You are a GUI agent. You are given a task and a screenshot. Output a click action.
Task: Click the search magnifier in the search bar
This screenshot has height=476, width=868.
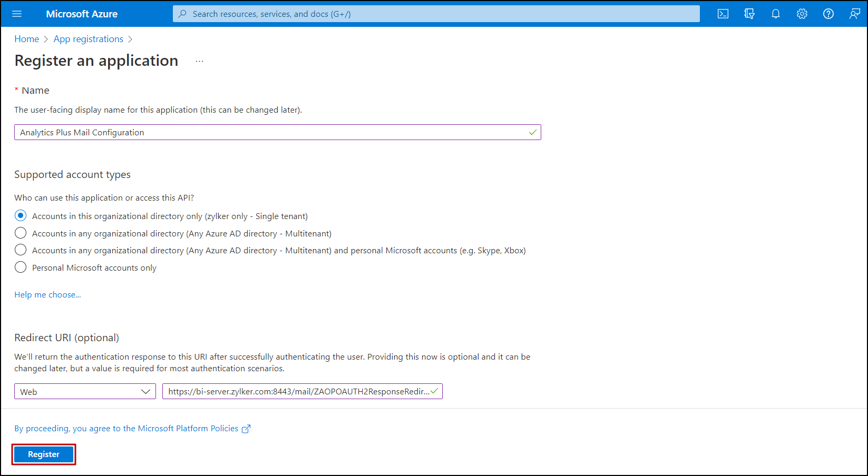(x=182, y=14)
